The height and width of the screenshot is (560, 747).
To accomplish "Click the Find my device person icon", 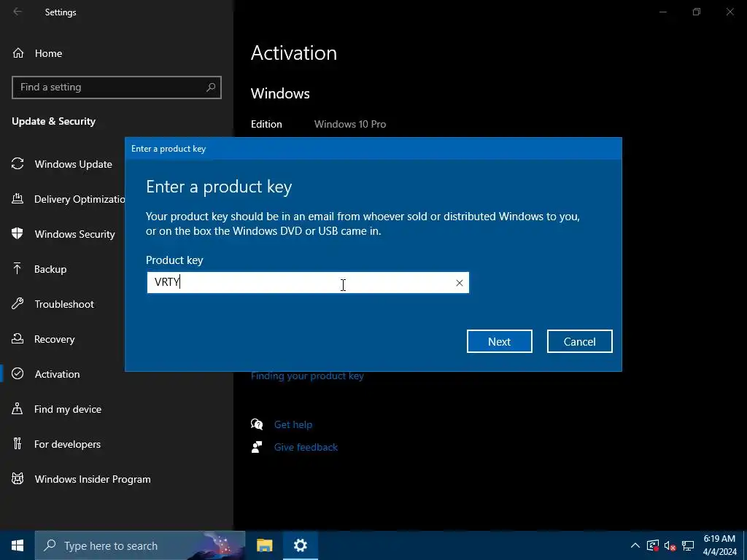I will point(18,408).
